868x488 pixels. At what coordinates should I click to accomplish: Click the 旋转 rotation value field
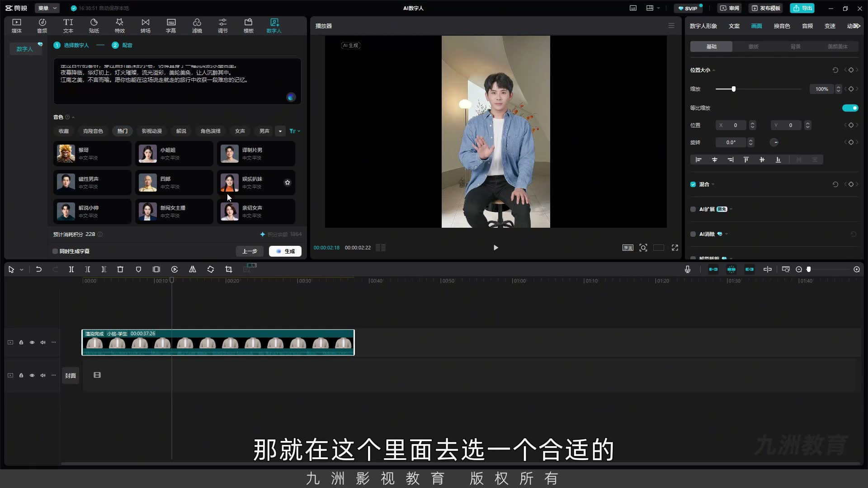(x=731, y=142)
